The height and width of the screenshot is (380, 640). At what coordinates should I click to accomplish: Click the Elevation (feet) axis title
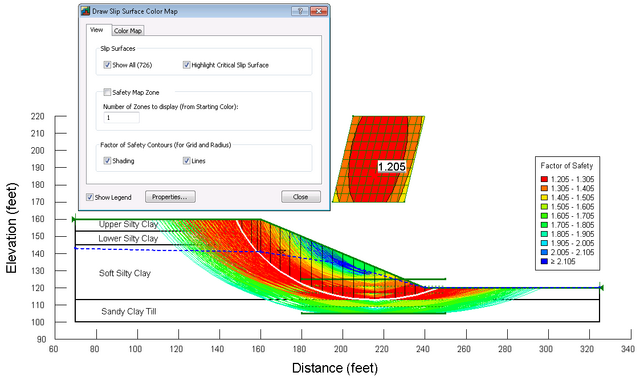coord(12,228)
